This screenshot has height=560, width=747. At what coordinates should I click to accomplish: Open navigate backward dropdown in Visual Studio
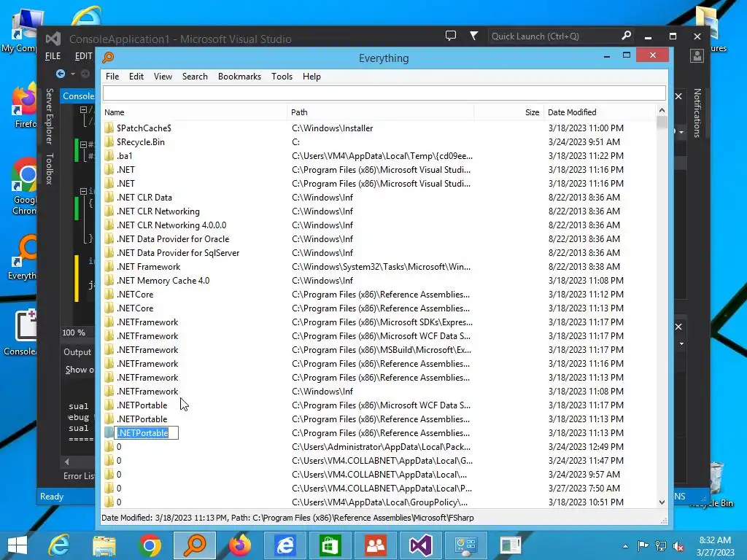click(73, 74)
